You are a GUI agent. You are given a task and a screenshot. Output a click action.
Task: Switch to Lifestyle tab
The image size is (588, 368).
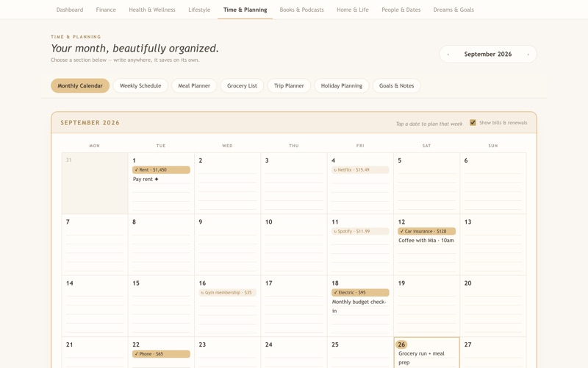[x=199, y=10]
